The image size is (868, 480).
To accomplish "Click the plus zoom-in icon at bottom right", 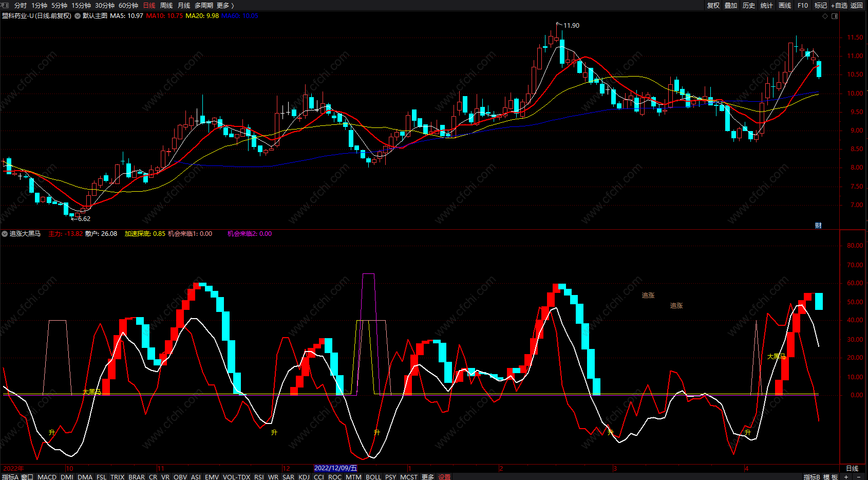I will point(846,476).
